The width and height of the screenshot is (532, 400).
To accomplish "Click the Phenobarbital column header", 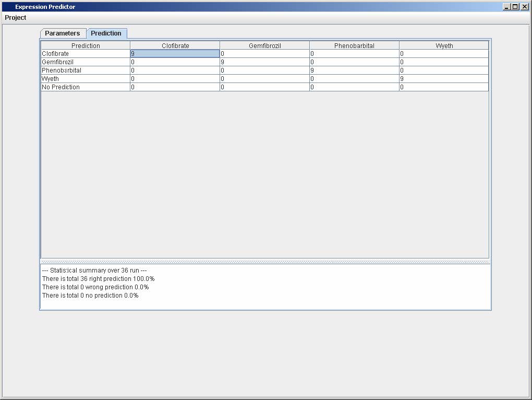I will [354, 45].
